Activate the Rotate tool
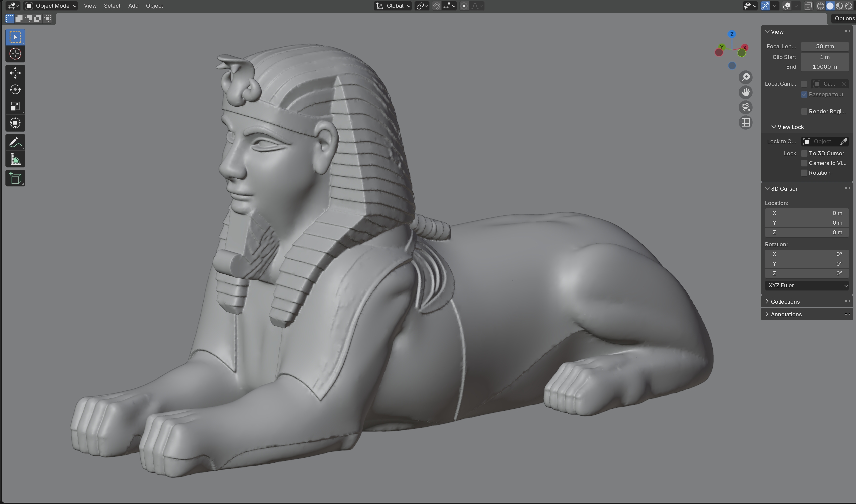Screen dimensions: 856x504 coord(15,89)
